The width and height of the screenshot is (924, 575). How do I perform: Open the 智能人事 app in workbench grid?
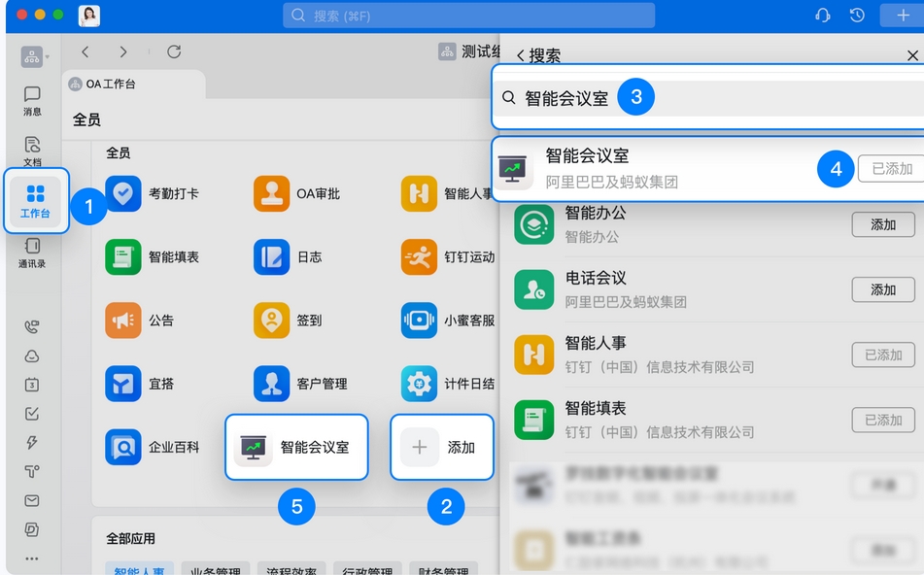pos(448,193)
